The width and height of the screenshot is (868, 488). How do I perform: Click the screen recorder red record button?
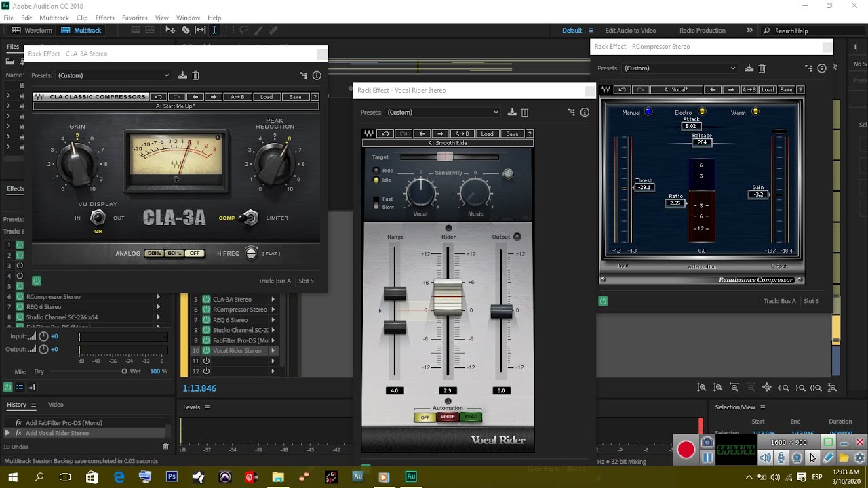click(x=686, y=449)
